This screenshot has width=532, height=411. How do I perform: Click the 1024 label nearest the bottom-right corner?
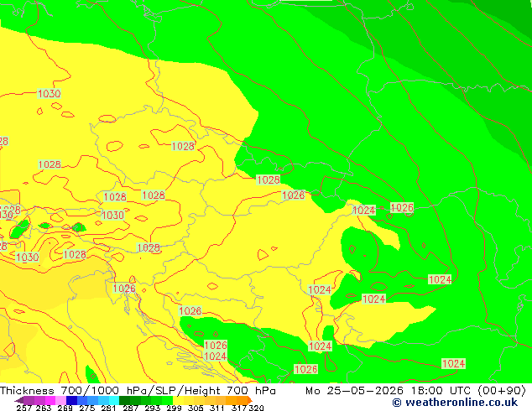pos(454,364)
